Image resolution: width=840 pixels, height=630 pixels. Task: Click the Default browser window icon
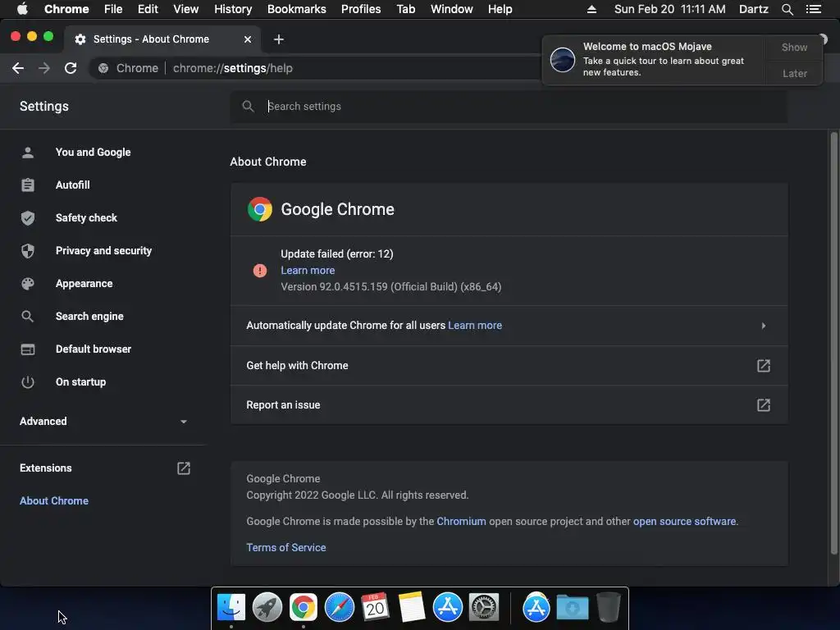click(x=28, y=349)
